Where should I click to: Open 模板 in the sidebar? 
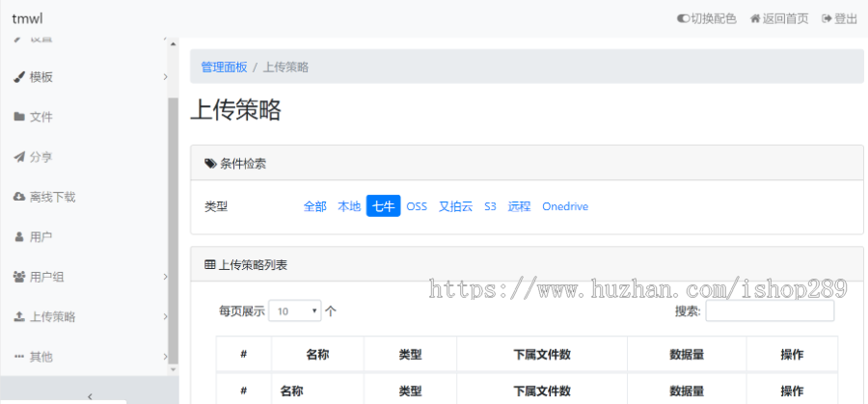click(41, 77)
